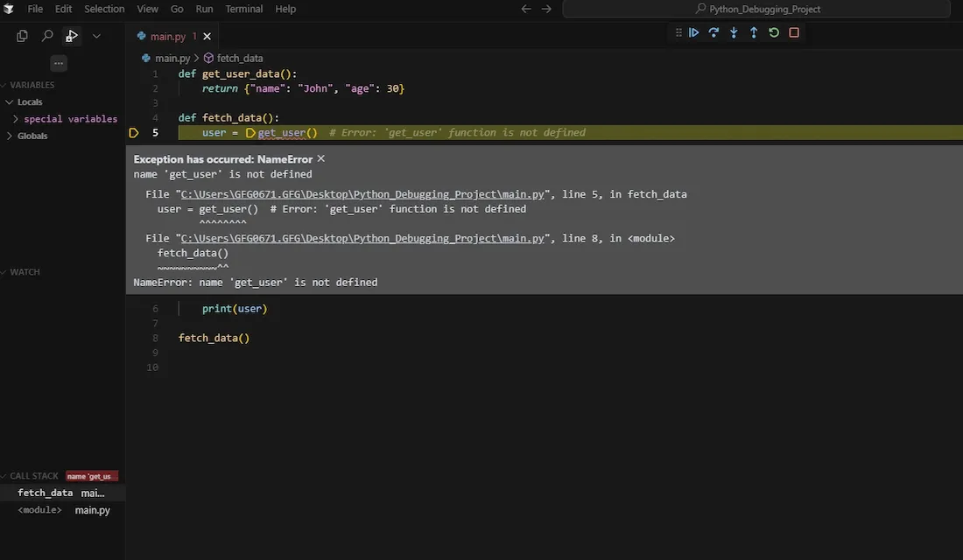Image resolution: width=963 pixels, height=560 pixels.
Task: Open the Explorer view icon
Action: 23,36
